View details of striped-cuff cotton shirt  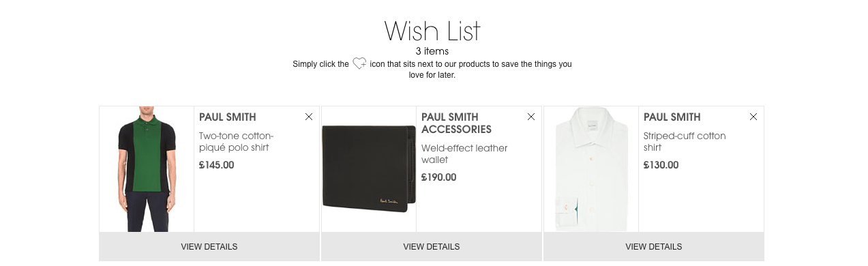pos(654,247)
